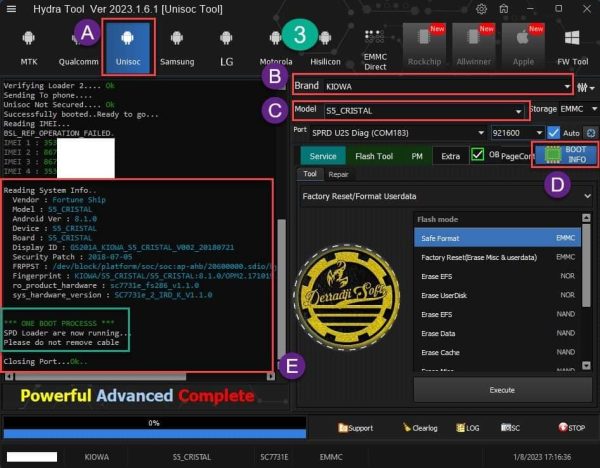The width and height of the screenshot is (600, 468).
Task: Take a screenshot with SC button
Action: [x=510, y=428]
